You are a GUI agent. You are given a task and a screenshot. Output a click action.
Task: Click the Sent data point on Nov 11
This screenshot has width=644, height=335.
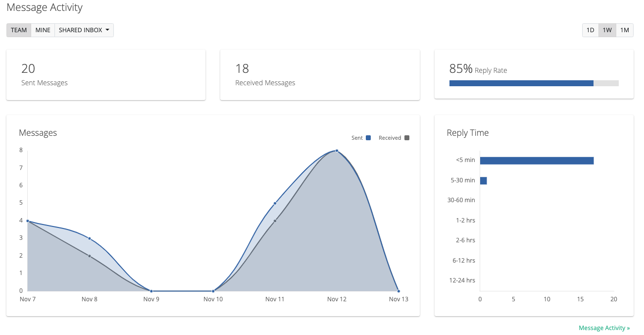(x=275, y=203)
